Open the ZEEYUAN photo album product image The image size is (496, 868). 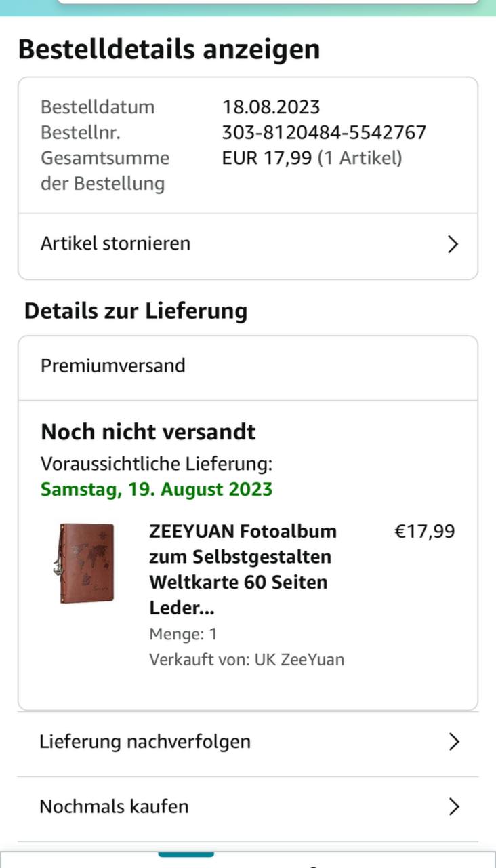83,564
